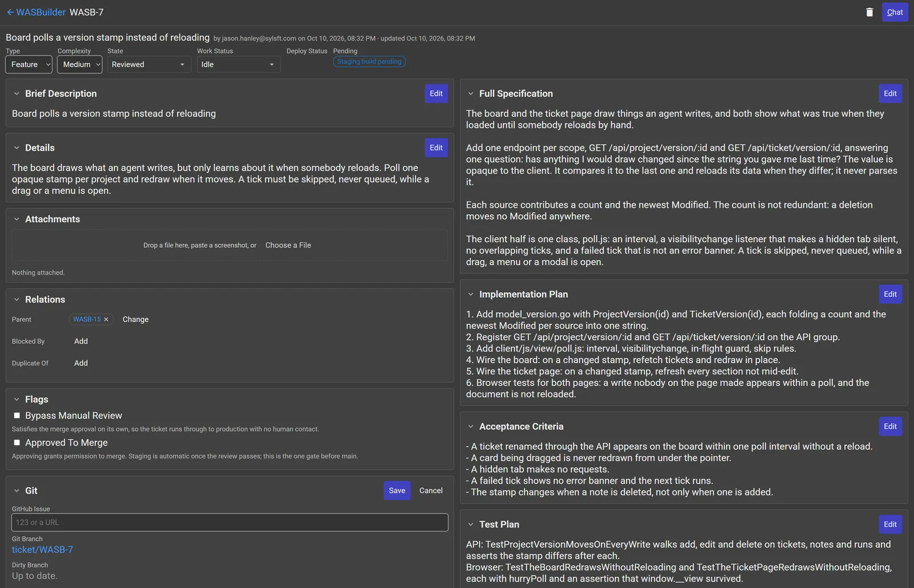914x588 pixels.
Task: Open the Chat button
Action: [895, 12]
